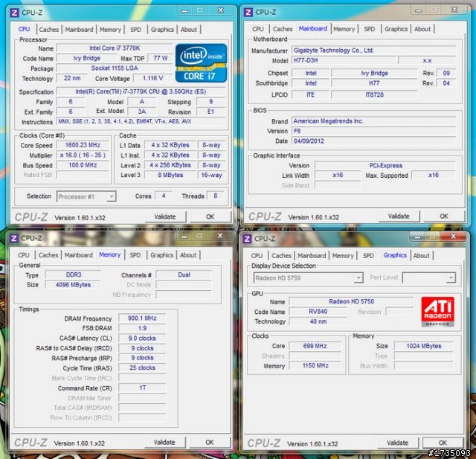
Task: Select CPU tab in the Mainboard window
Action: click(x=258, y=29)
